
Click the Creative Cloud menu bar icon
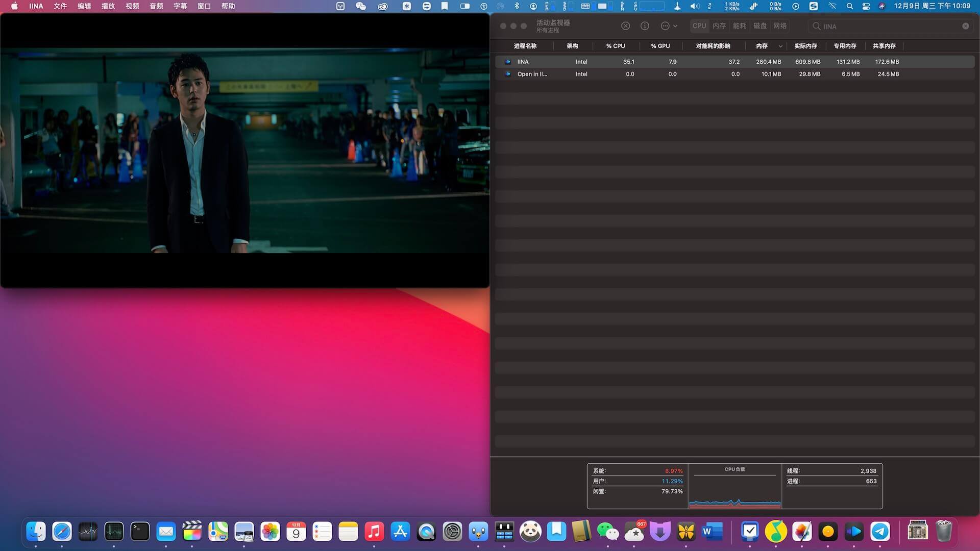click(383, 6)
